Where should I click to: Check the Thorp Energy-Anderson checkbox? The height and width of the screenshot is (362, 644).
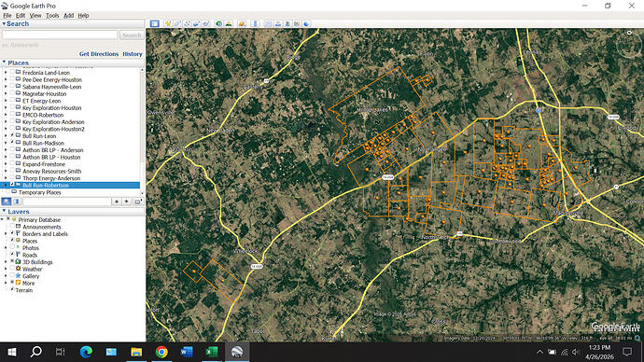click(12, 177)
